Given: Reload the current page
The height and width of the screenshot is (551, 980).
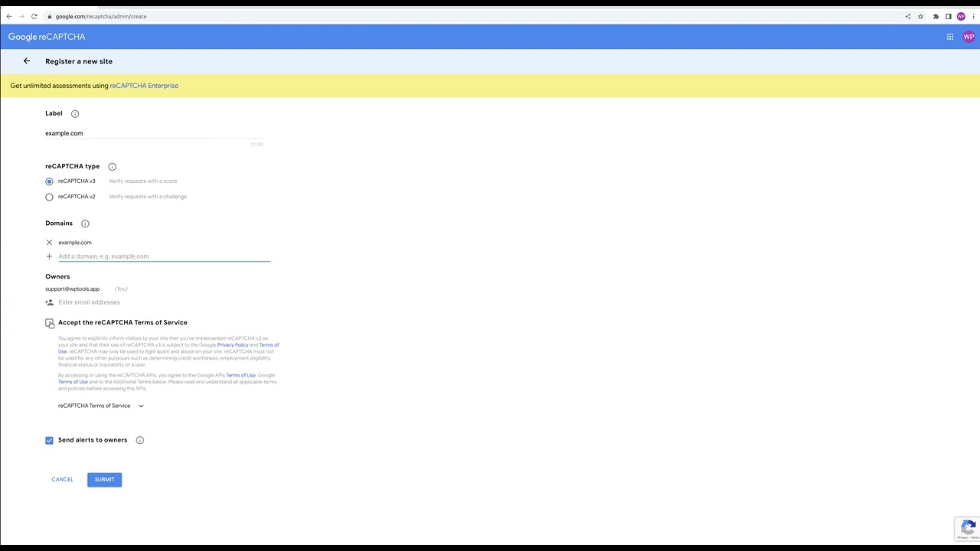Looking at the screenshot, I should click(34, 16).
